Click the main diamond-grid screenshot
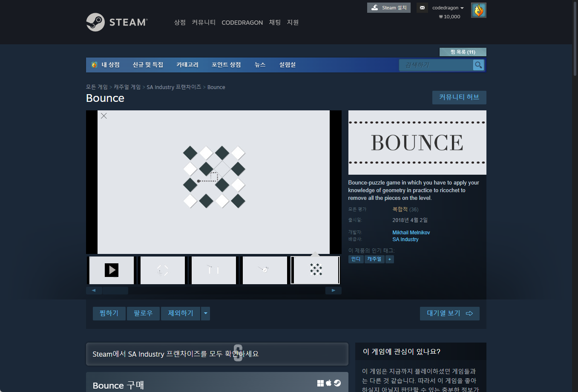Screen dimensions: 578x392 pos(214,182)
